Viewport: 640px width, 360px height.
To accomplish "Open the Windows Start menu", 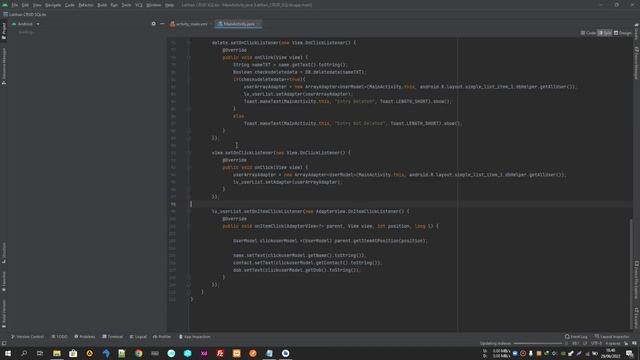I will [x=8, y=353].
